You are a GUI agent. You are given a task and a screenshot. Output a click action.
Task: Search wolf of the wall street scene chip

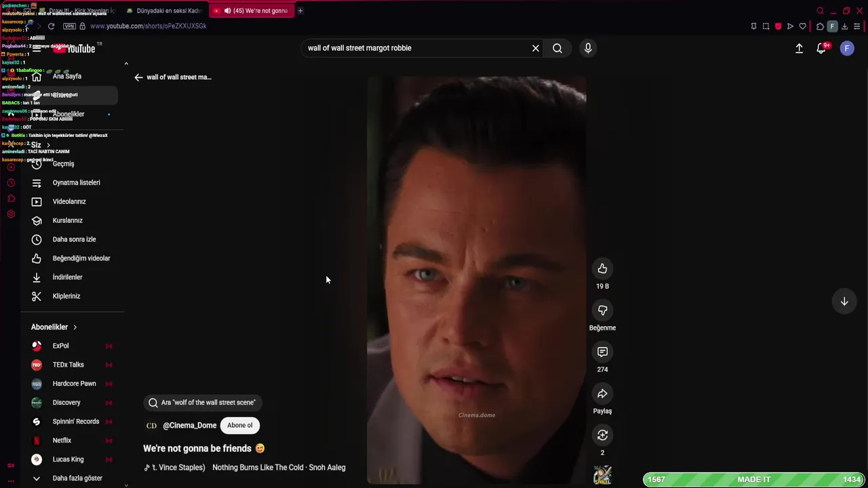click(203, 403)
